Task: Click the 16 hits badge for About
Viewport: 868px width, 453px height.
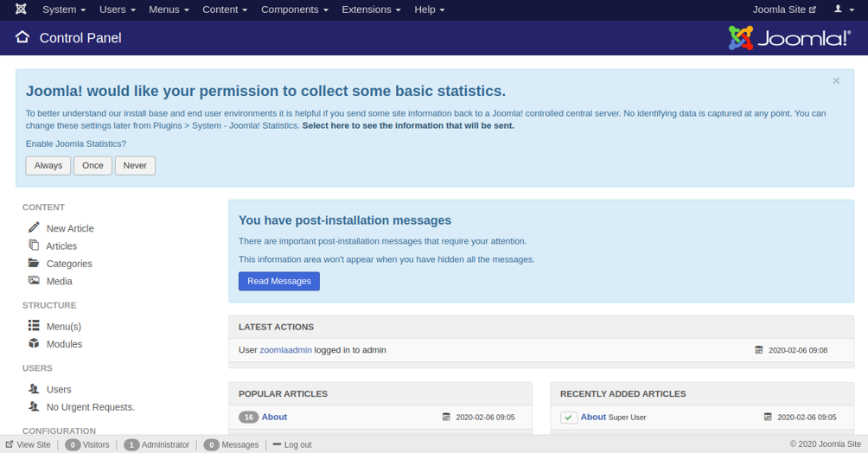Action: (248, 417)
